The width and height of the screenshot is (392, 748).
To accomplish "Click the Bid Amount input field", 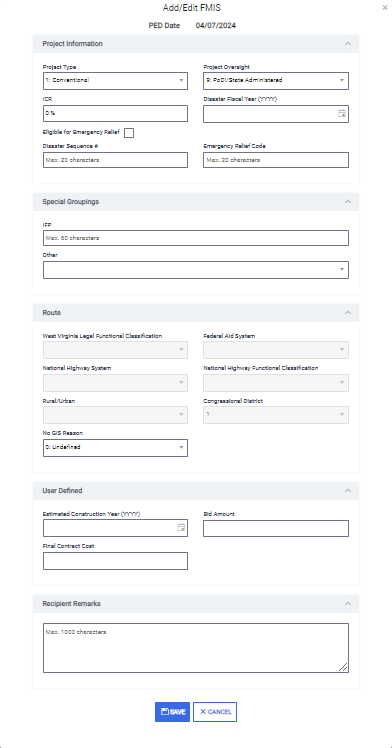I will point(276,529).
